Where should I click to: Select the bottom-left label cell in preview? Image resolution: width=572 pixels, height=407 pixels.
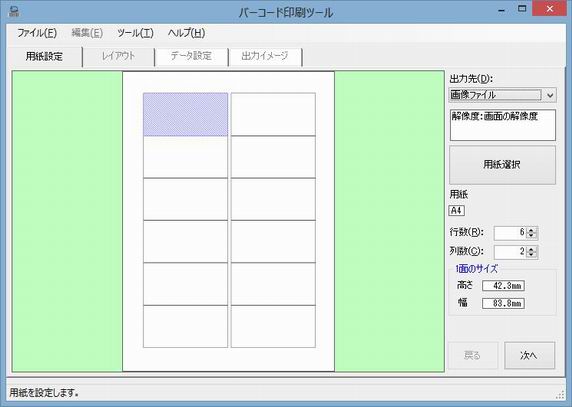[x=185, y=326]
